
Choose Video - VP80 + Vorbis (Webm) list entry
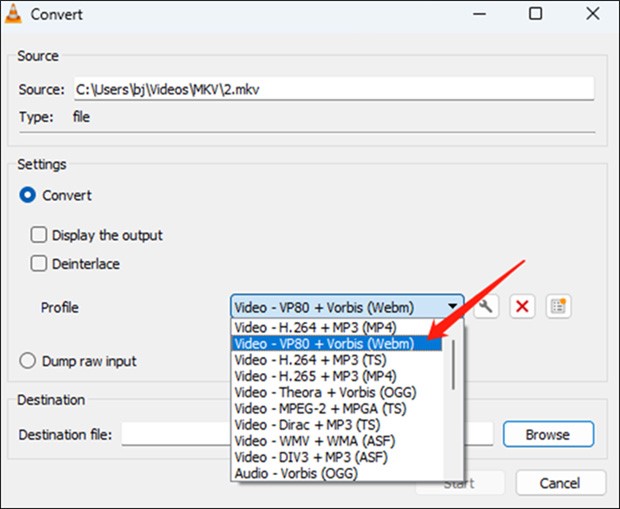[336, 344]
